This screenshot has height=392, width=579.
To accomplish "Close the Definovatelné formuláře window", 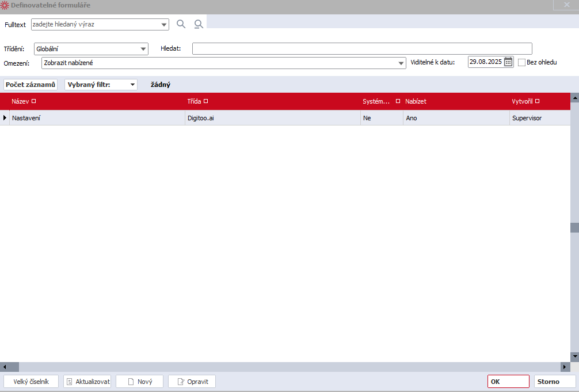I will (566, 5).
